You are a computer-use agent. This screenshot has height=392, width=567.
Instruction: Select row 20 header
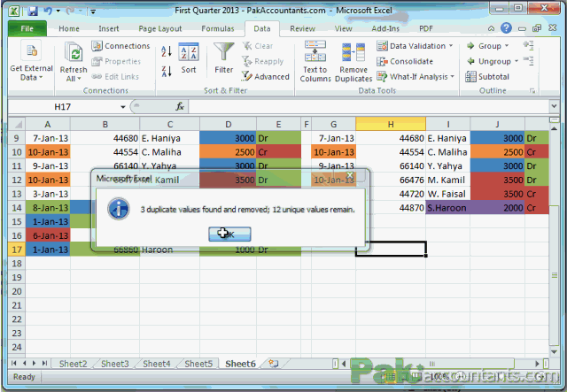17,291
